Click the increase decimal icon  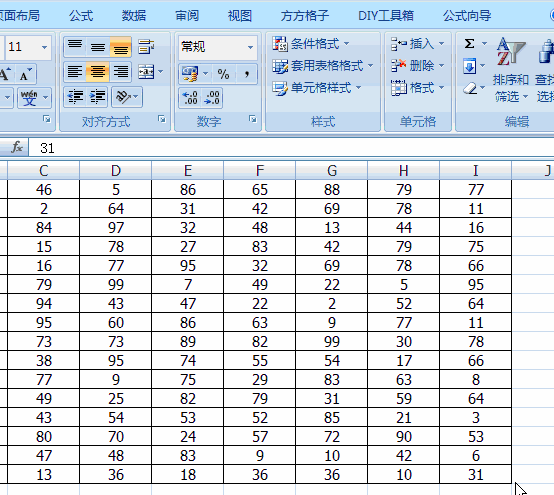point(190,98)
